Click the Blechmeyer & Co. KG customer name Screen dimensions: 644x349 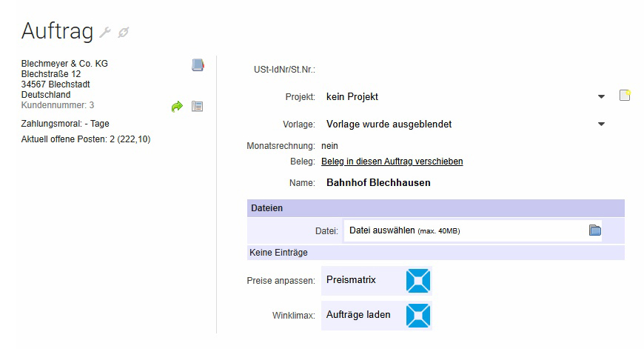(64, 64)
